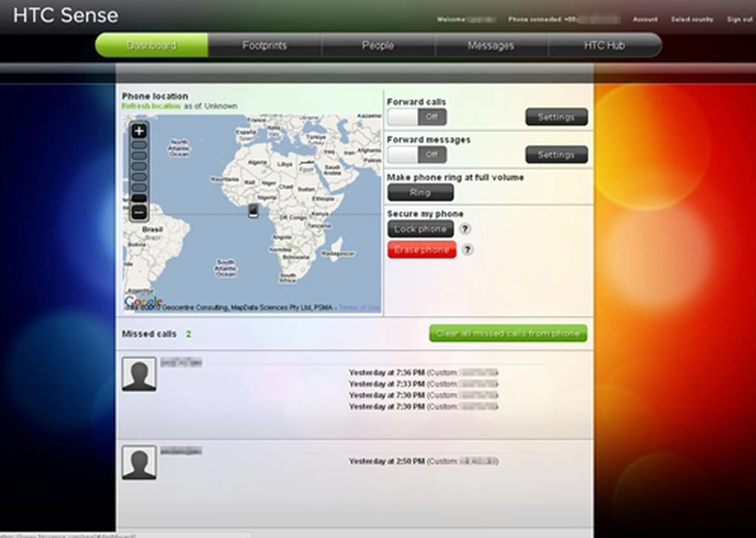Click second missed caller's avatar
The height and width of the screenshot is (538, 756).
(x=139, y=462)
